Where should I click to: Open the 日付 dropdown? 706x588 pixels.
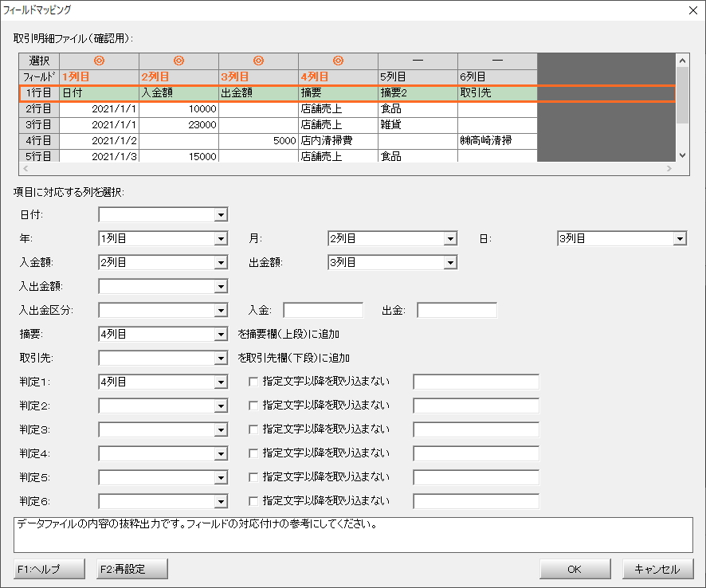coord(221,215)
